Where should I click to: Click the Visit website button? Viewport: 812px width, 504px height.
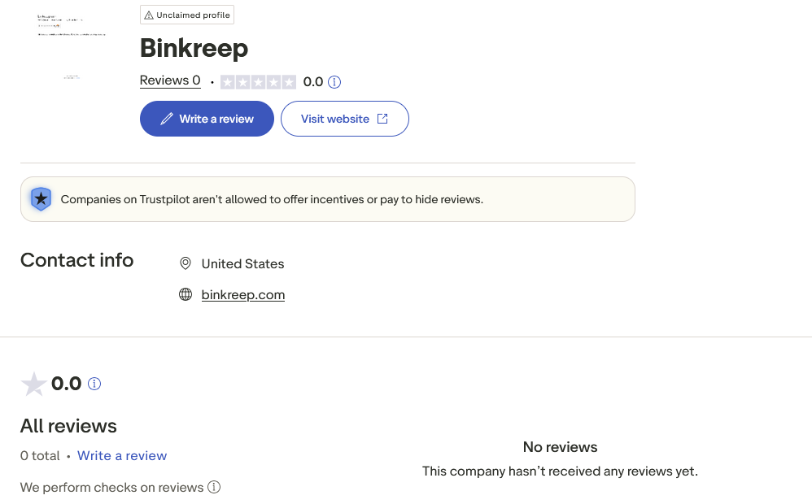point(344,118)
